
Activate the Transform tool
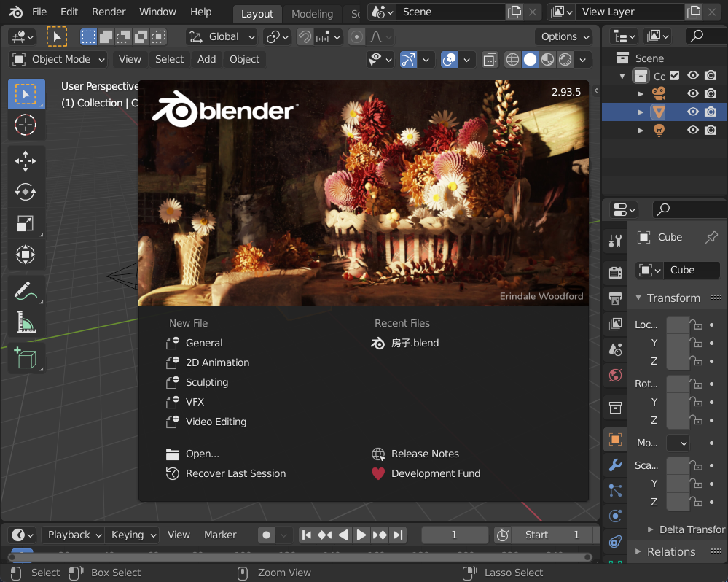[x=26, y=255]
